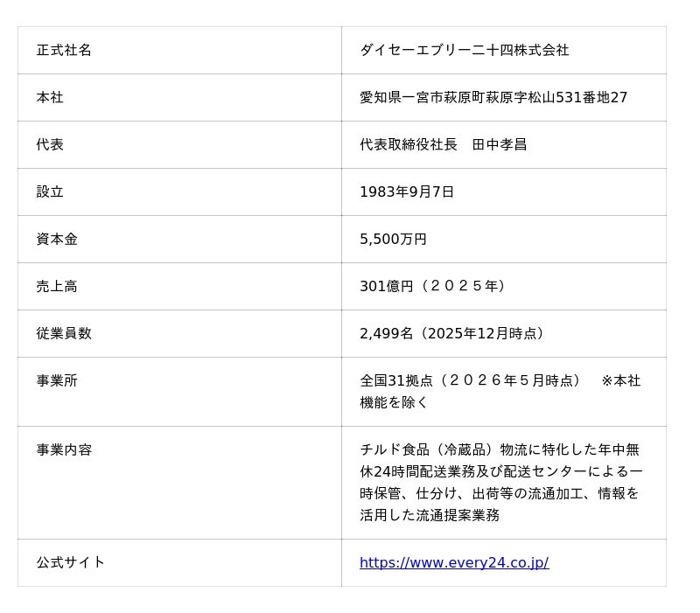This screenshot has width=700, height=613.
Task: Click the 資本金 row label
Action: point(57,239)
